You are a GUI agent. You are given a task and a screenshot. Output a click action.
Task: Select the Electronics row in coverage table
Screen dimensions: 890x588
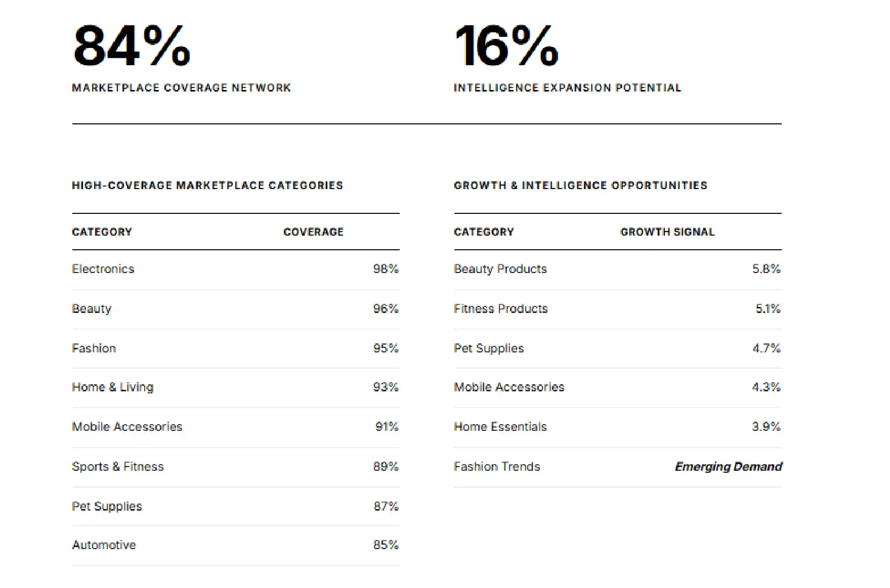point(236,269)
